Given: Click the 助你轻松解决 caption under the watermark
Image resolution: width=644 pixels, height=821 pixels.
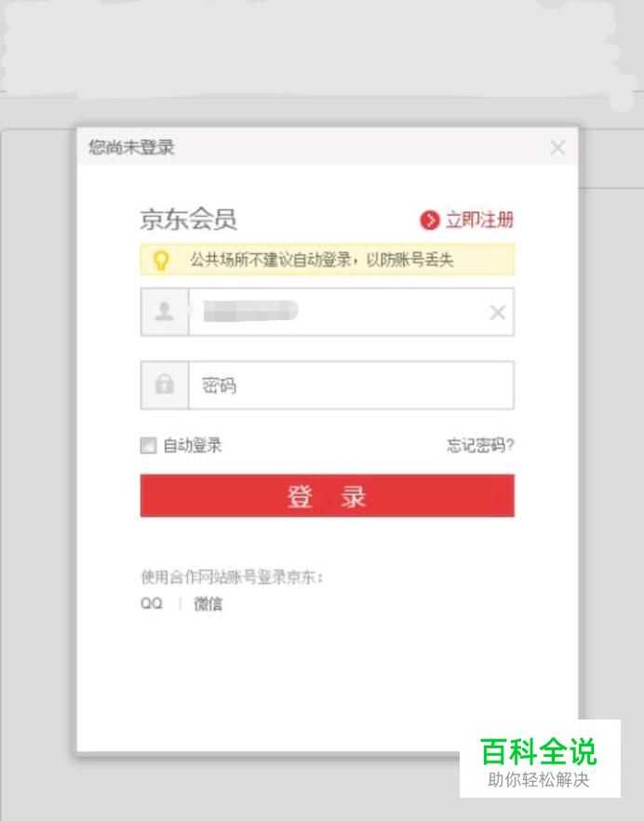Looking at the screenshot, I should coord(538,780).
